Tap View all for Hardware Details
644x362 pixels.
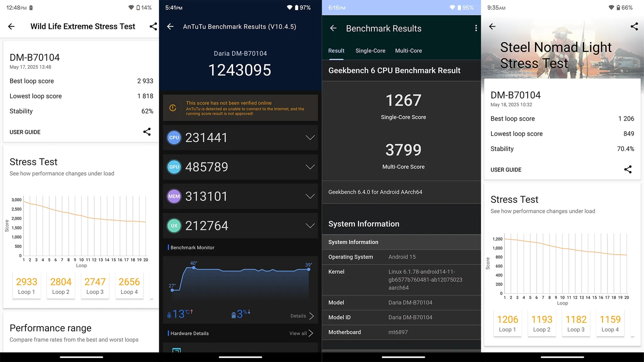pyautogui.click(x=301, y=333)
